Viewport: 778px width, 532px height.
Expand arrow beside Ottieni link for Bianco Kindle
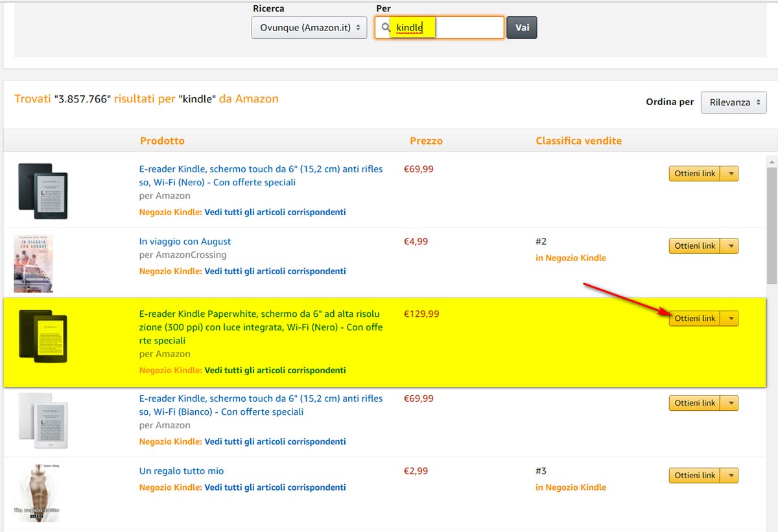coord(730,403)
